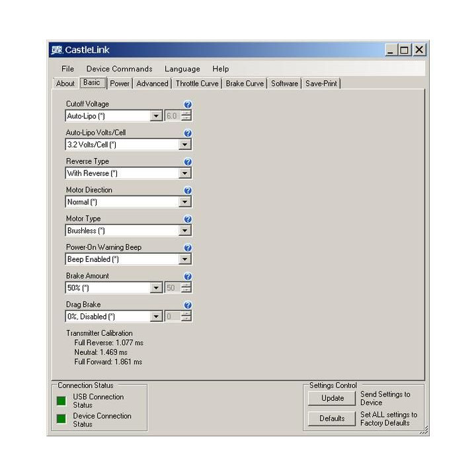Expand the Cutoff Voltage dropdown

point(156,116)
